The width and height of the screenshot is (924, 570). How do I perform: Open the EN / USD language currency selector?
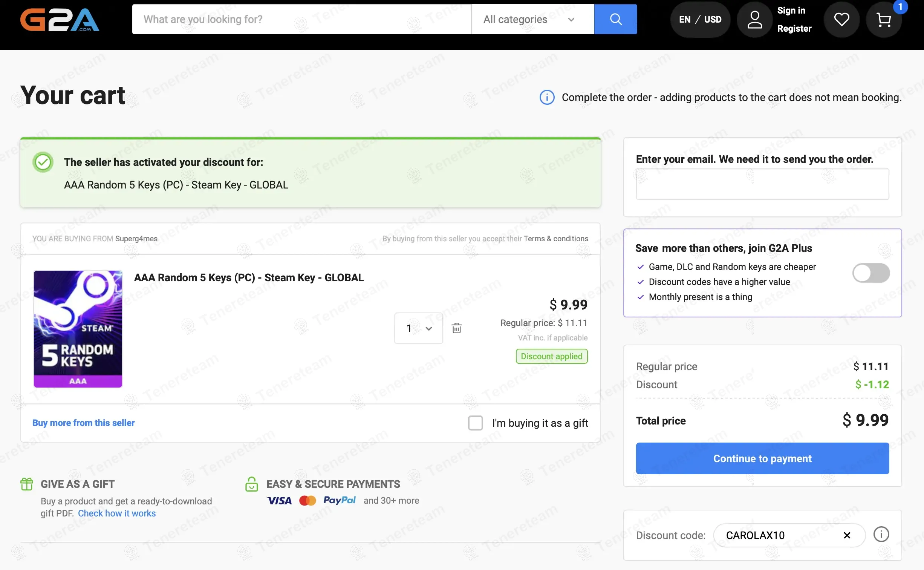coord(700,20)
